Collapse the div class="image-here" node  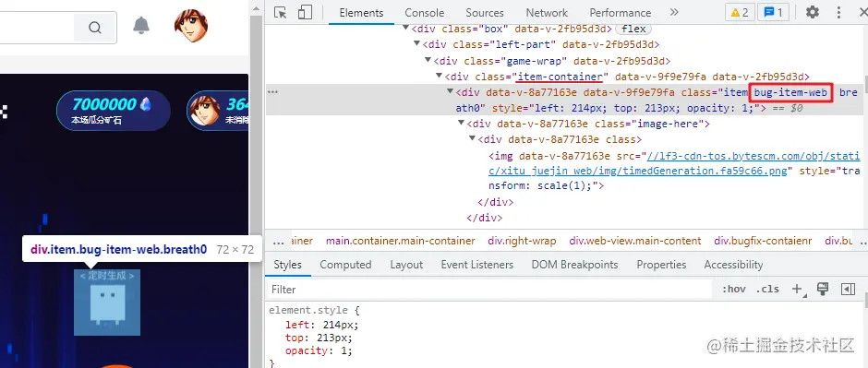[x=461, y=124]
